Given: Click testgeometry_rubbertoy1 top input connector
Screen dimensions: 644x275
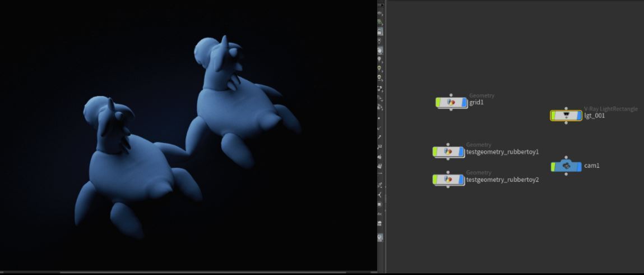Looking at the screenshot, I should (448, 145).
